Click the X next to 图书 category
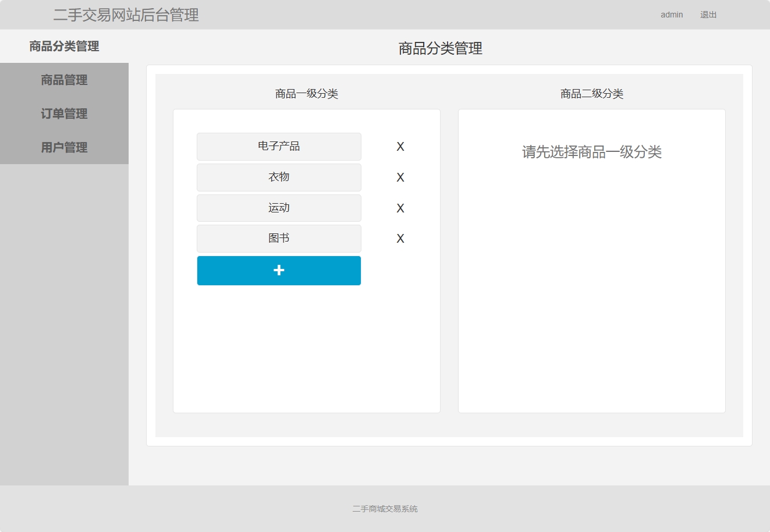Viewport: 770px width, 532px height. [400, 238]
